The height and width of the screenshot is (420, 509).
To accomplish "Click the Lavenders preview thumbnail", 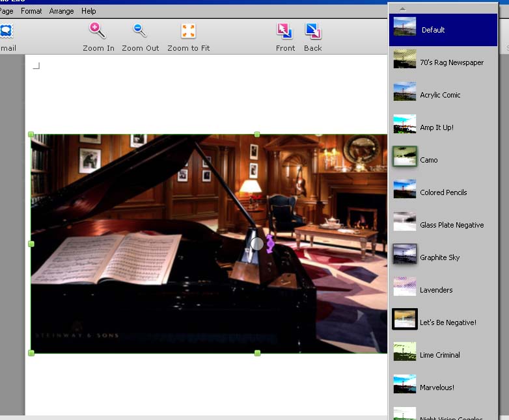I will [x=404, y=286].
